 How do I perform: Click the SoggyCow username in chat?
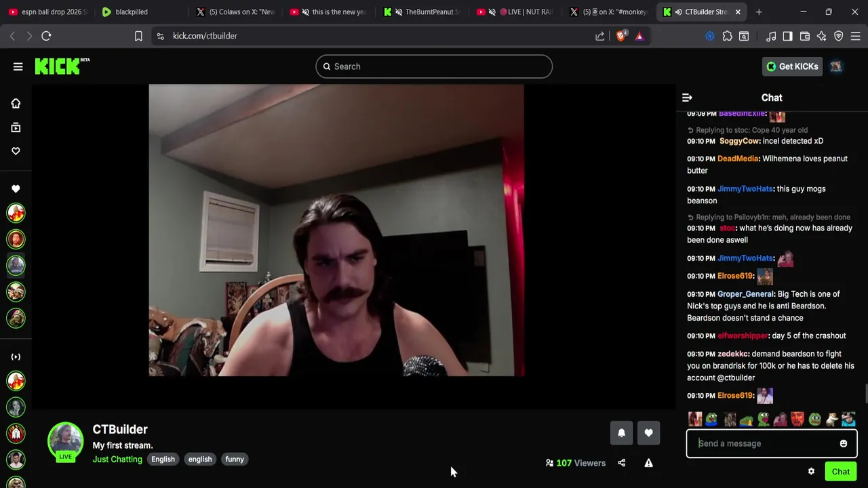(739, 141)
